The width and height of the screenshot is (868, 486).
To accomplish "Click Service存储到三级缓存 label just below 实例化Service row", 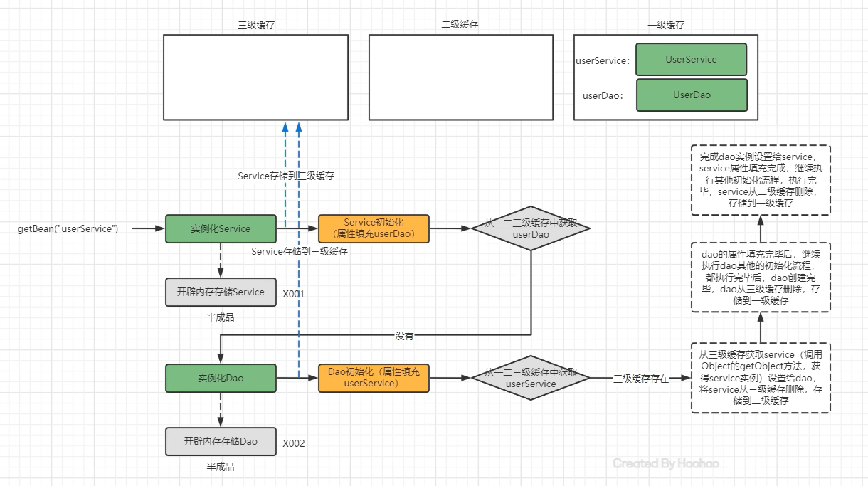I will tap(300, 251).
